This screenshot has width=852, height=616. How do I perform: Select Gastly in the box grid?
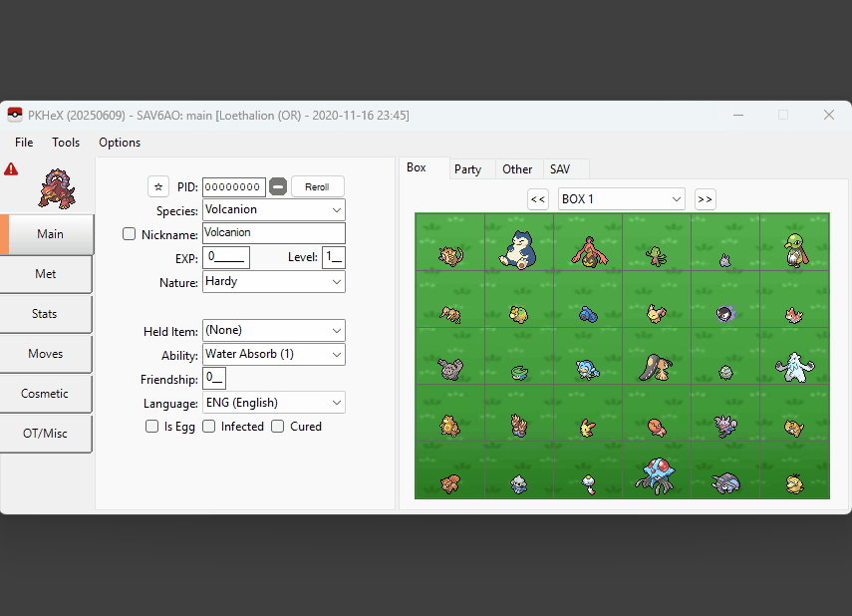(725, 299)
